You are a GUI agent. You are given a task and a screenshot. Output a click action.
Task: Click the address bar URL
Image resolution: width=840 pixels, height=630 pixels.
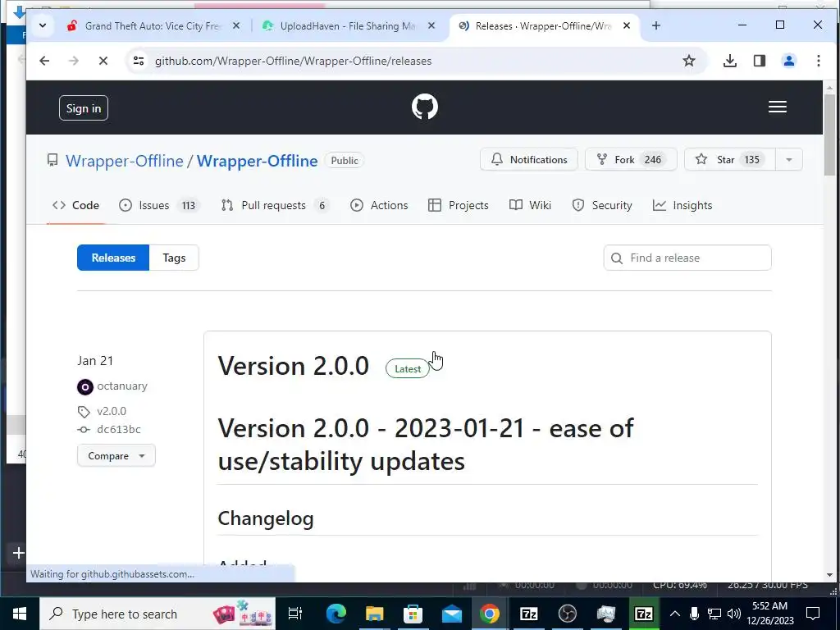[293, 61]
